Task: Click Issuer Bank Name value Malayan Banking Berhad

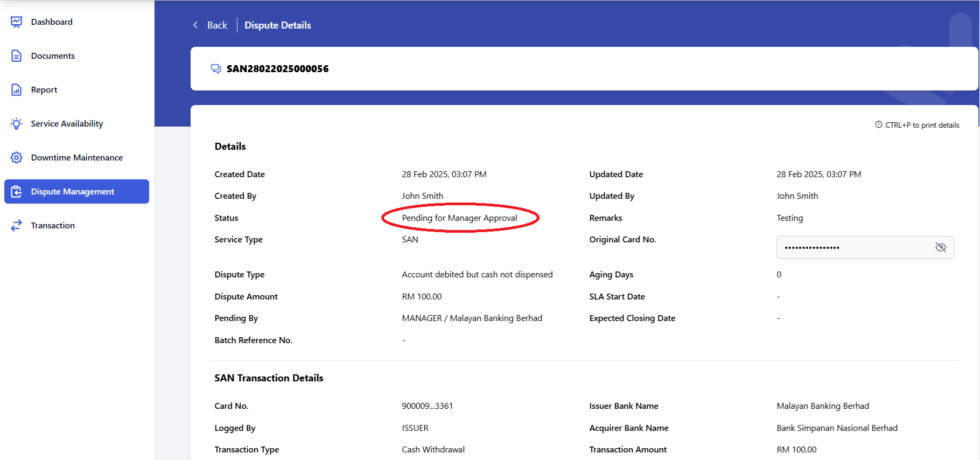Action: 823,406
